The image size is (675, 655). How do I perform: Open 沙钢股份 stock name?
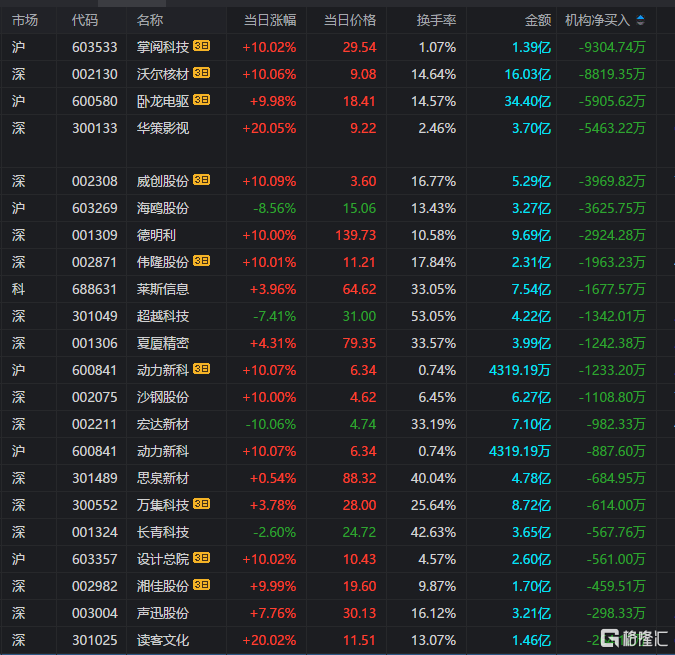(x=163, y=397)
